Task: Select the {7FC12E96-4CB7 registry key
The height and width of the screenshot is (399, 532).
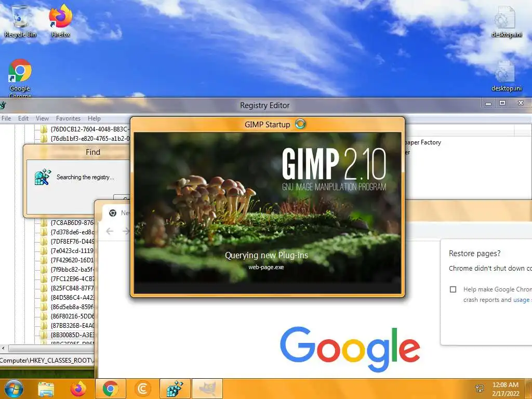Action: pos(72,279)
